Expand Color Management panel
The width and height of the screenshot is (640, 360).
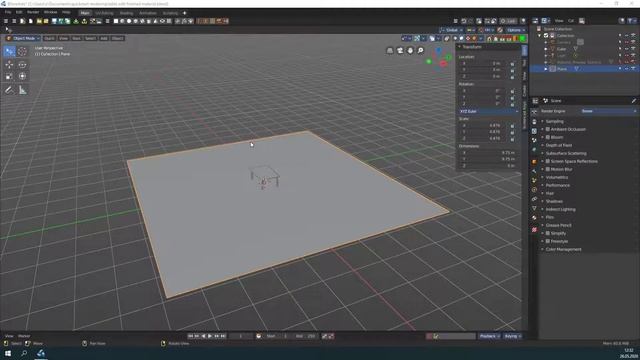[x=563, y=249]
